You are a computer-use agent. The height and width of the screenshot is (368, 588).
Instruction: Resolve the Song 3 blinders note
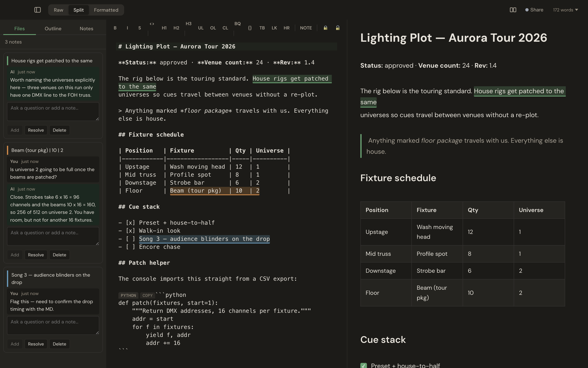36,344
